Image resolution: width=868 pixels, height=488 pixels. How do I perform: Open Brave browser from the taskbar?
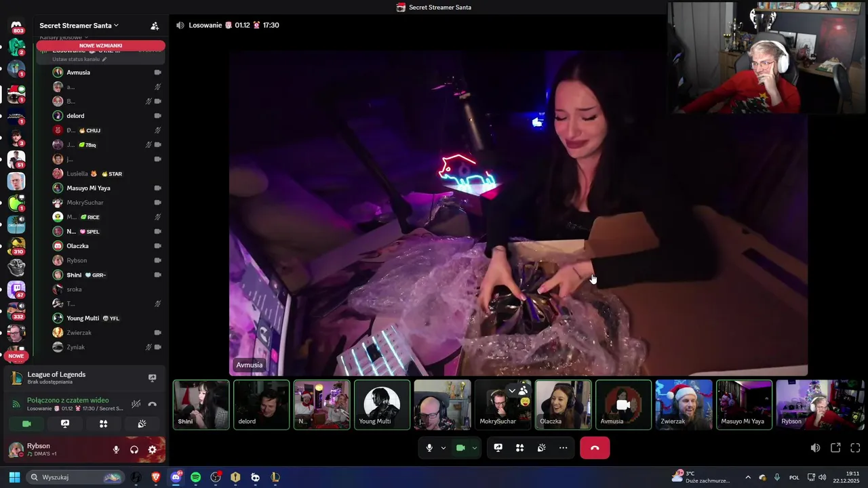coord(156,477)
